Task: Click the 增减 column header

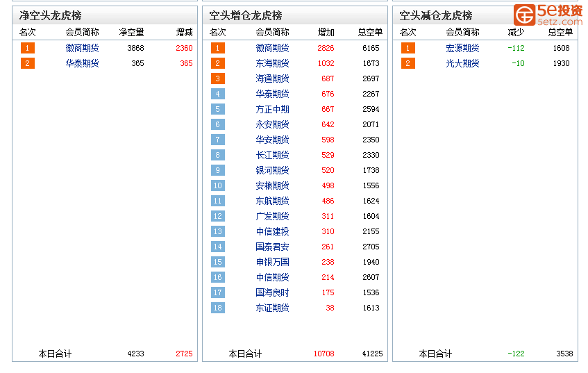Action: (x=184, y=32)
